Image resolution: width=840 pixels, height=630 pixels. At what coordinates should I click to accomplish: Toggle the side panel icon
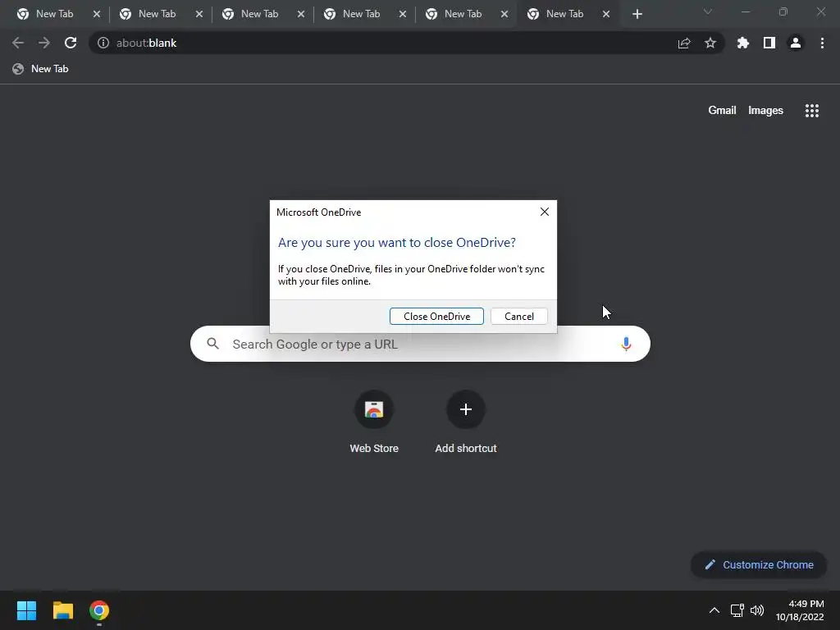click(769, 43)
